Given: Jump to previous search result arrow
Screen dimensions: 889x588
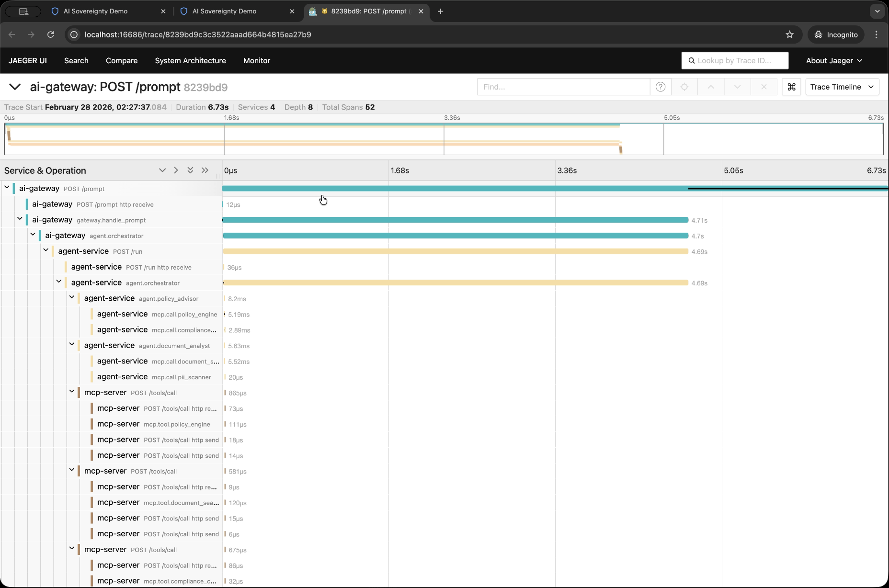Looking at the screenshot, I should [x=711, y=87].
